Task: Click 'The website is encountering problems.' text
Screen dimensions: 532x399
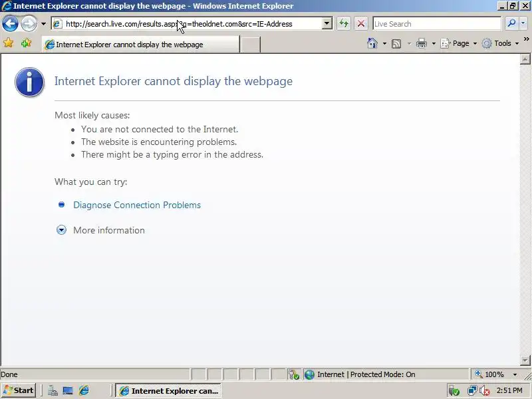Action: (x=159, y=142)
